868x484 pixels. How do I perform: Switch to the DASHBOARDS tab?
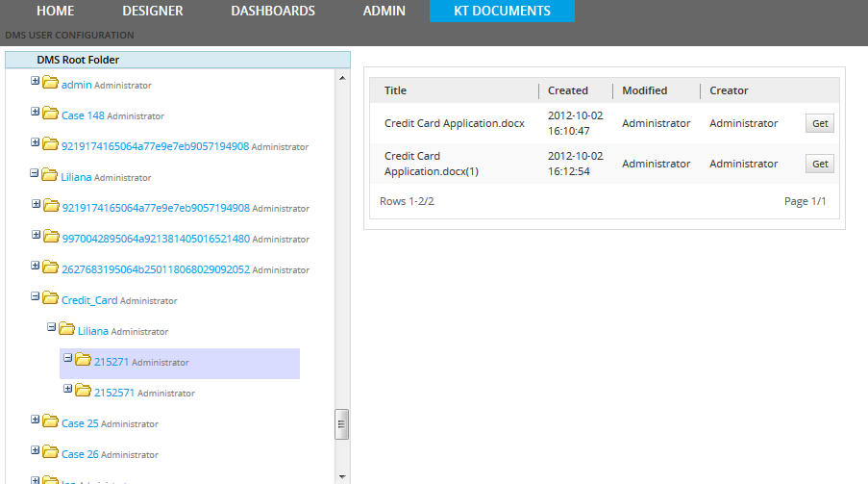pos(273,12)
